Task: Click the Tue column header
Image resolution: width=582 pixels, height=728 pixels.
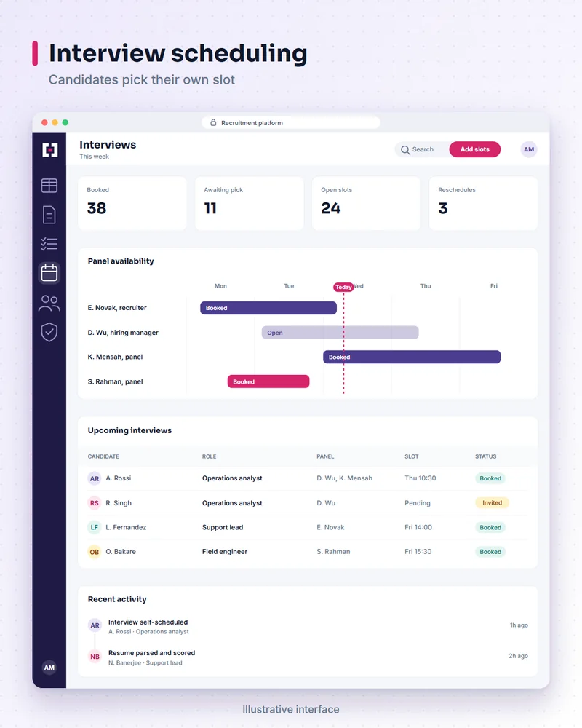Action: pos(289,286)
